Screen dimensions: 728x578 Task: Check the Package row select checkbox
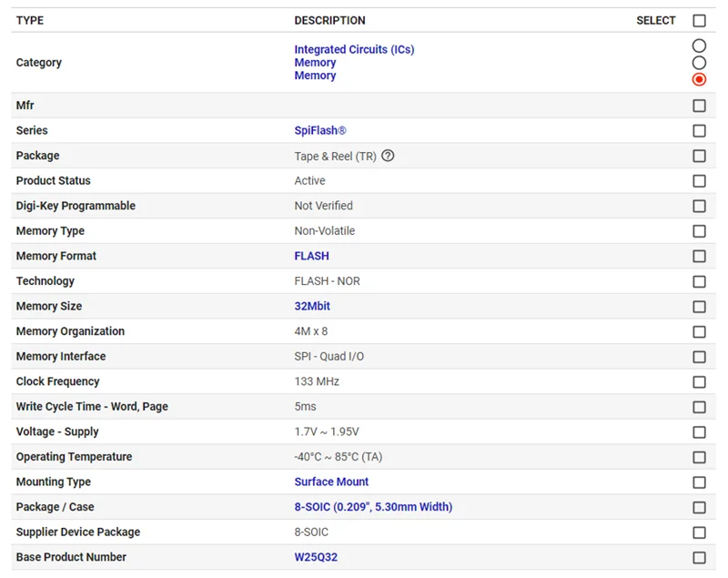(x=699, y=156)
